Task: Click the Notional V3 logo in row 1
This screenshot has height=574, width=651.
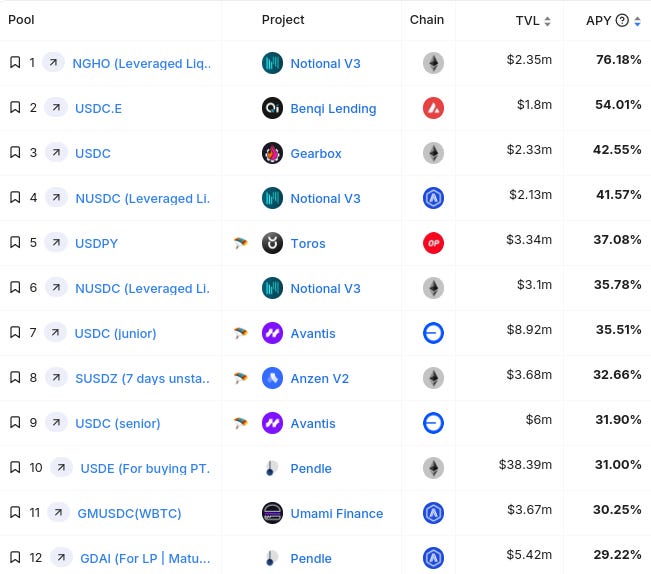Action: (x=272, y=63)
